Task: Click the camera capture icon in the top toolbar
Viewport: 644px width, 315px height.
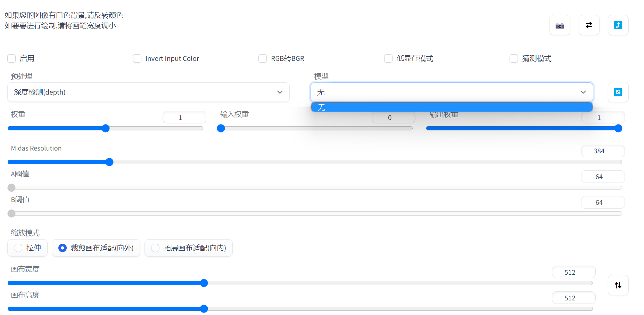Action: coord(560,25)
